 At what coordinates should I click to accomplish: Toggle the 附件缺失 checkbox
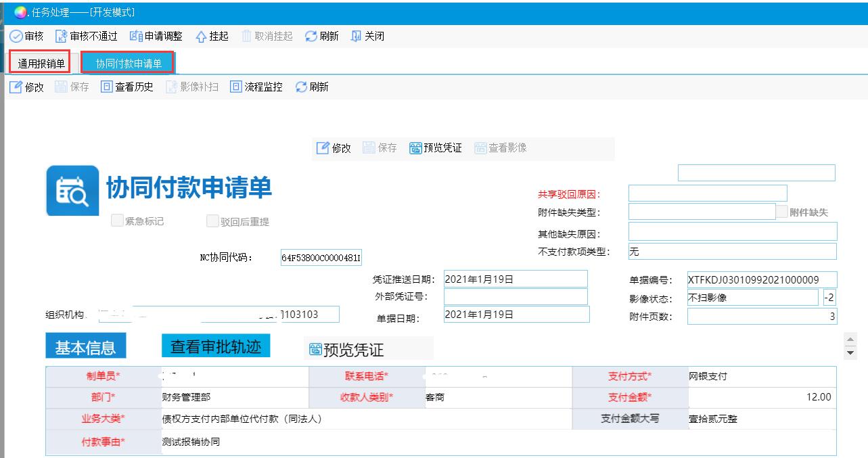[x=783, y=212]
